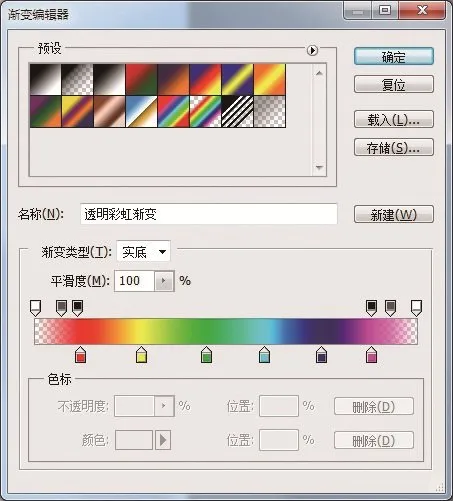Click the 新建(W) button

(394, 214)
